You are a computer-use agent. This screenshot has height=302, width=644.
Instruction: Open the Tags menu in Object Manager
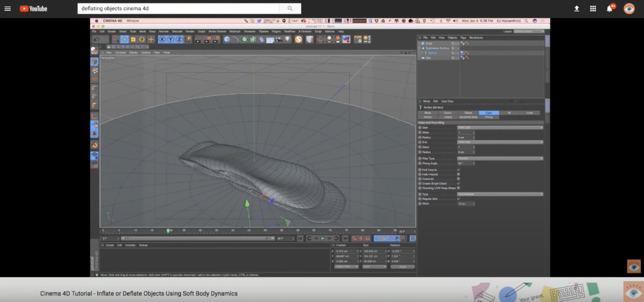[463, 38]
